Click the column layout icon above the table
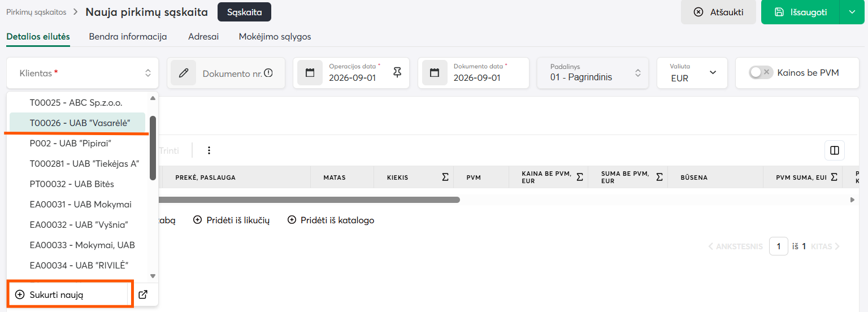868x312 pixels. pyautogui.click(x=834, y=150)
